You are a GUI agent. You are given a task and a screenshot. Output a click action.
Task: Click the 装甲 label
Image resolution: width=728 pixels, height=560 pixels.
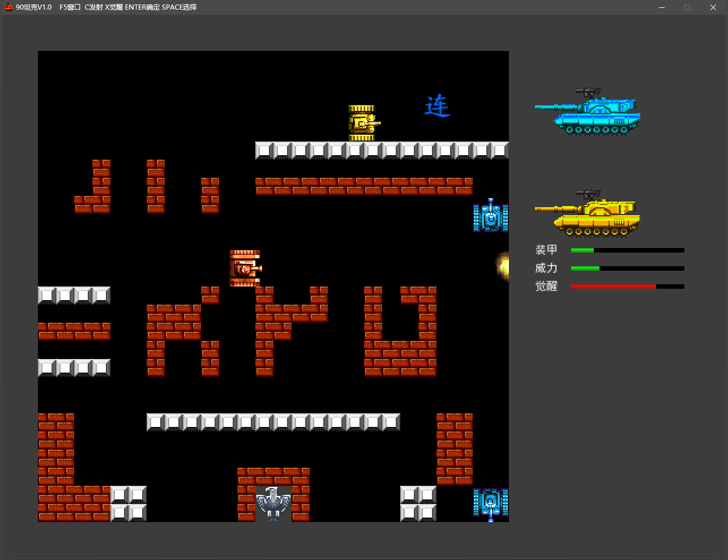pos(546,250)
